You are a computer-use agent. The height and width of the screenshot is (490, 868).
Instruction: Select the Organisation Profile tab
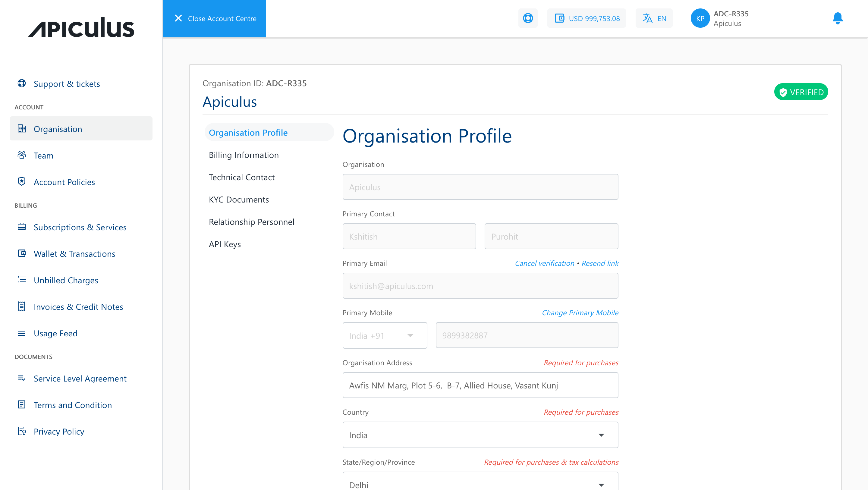[x=269, y=132]
